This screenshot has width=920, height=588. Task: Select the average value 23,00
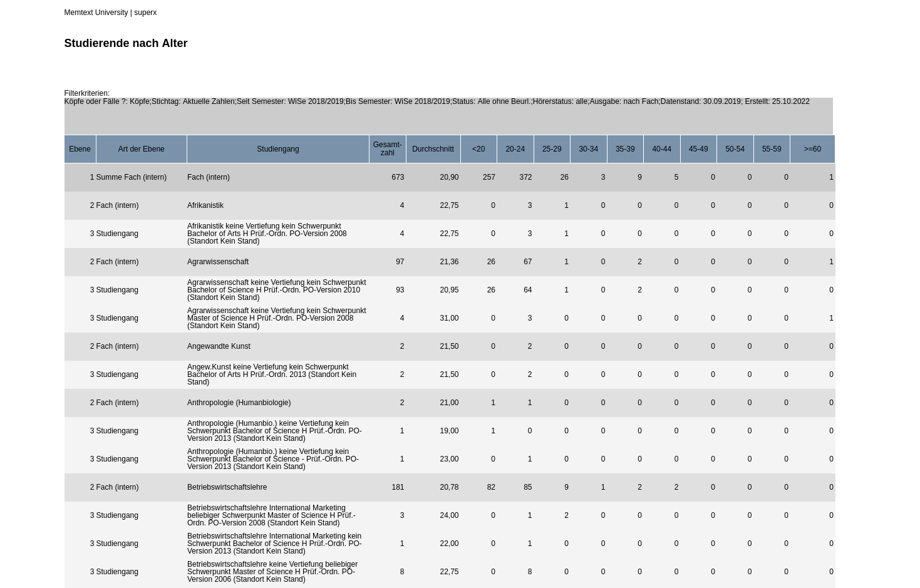pyautogui.click(x=449, y=459)
